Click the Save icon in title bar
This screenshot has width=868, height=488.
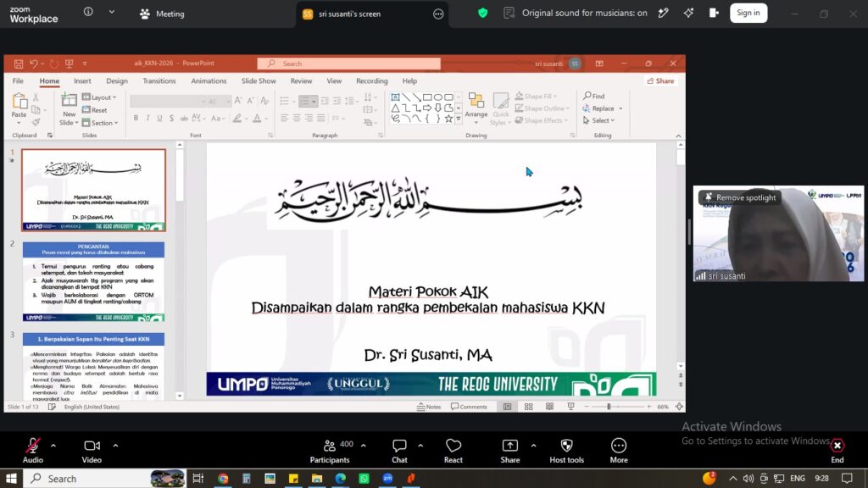pos(19,64)
